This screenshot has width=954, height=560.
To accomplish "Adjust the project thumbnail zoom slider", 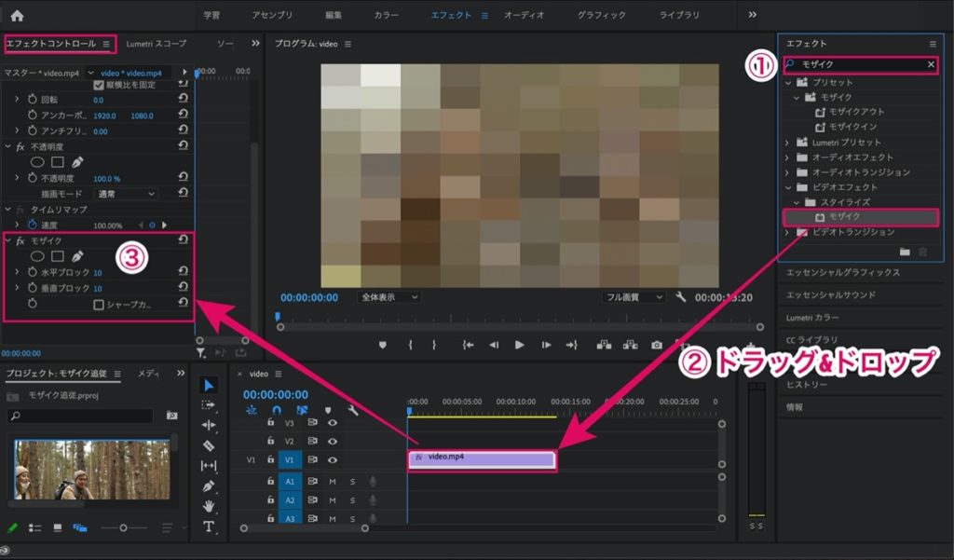I will [124, 528].
